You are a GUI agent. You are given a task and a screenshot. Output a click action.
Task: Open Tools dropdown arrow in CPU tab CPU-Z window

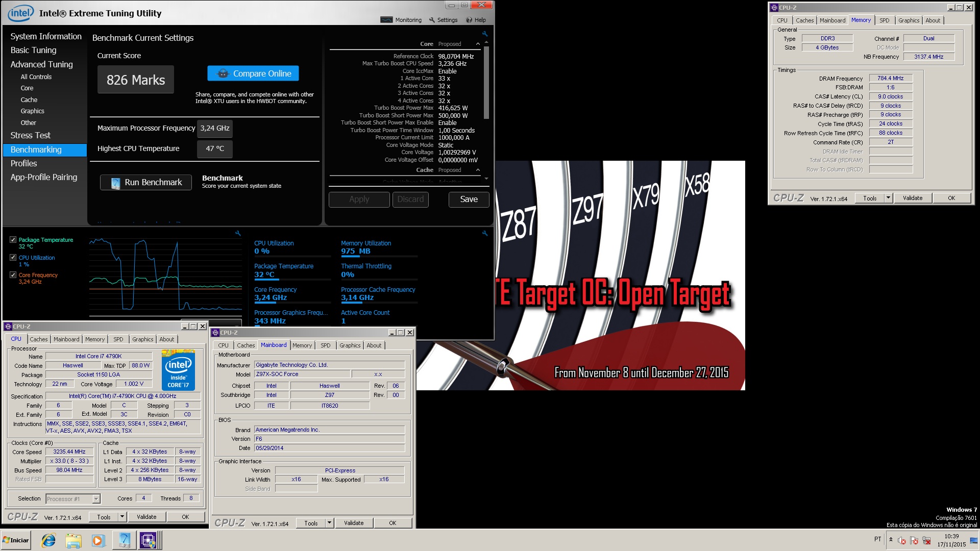(122, 517)
